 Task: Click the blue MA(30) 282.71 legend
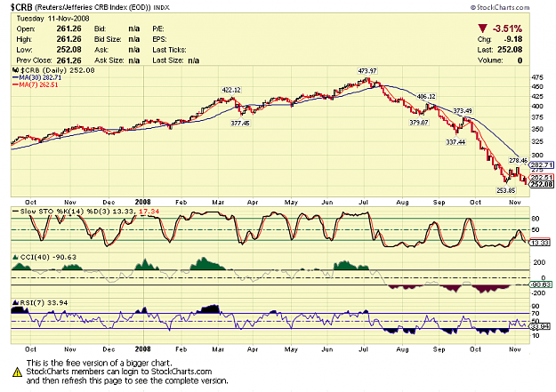pos(36,77)
